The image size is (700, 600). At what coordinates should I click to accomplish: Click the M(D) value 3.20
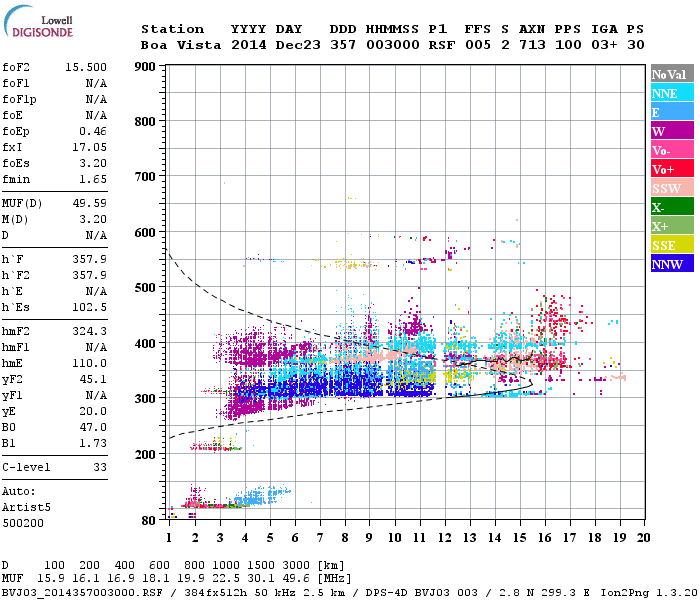[93, 220]
